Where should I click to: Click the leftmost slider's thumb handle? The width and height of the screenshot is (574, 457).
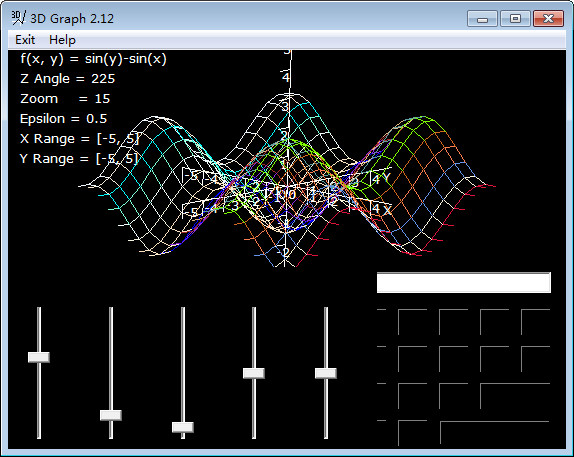[x=39, y=357]
